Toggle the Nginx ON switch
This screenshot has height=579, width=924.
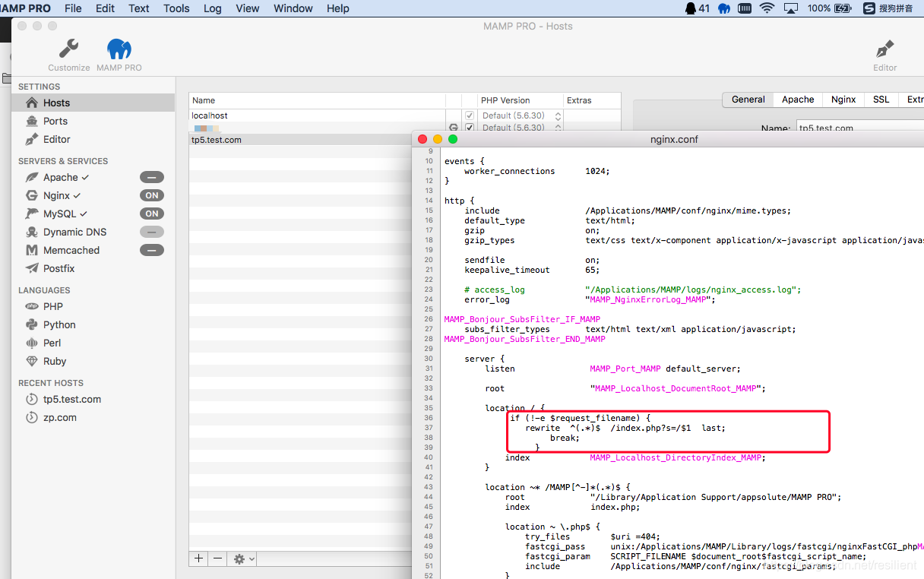[x=152, y=195]
